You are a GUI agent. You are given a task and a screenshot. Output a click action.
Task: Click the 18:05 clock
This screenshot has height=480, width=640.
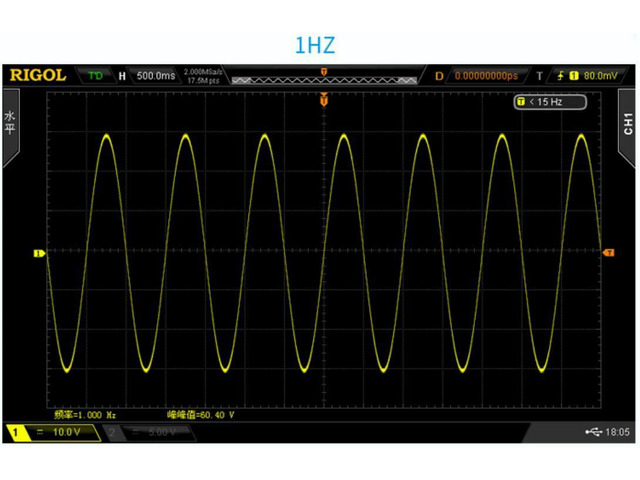617,432
